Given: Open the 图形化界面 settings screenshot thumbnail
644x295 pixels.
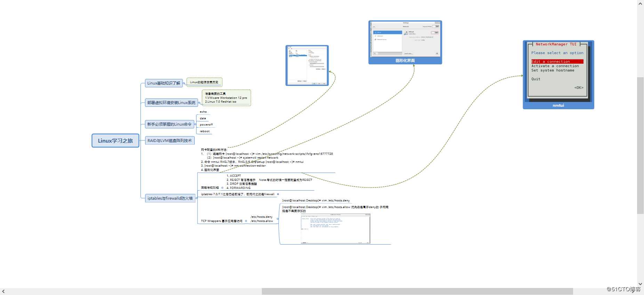Looking at the screenshot, I should (405, 42).
